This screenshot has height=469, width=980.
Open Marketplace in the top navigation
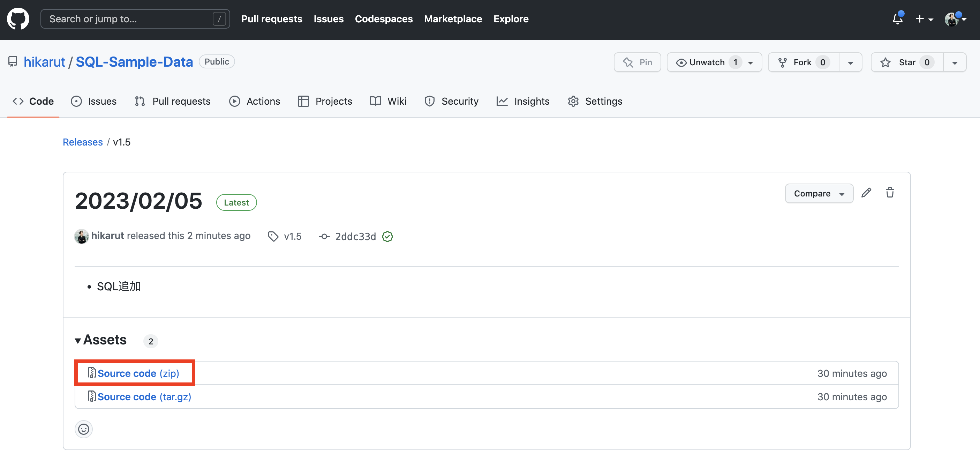453,19
